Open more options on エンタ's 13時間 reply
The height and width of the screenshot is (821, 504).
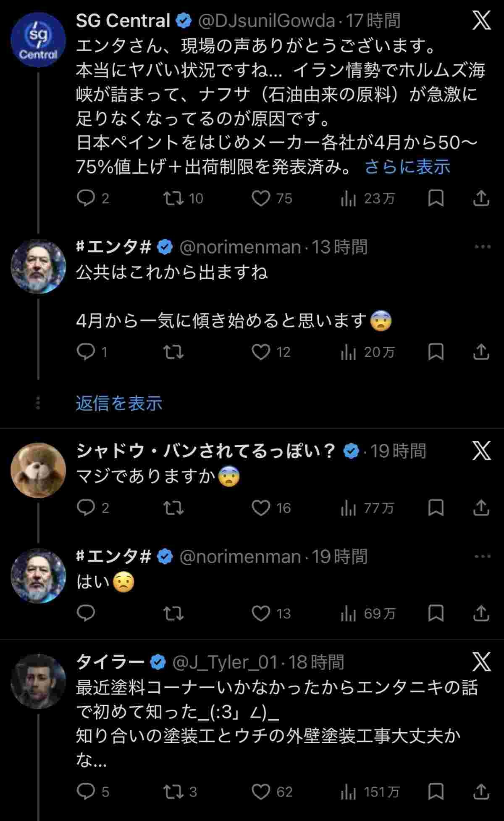click(x=482, y=247)
